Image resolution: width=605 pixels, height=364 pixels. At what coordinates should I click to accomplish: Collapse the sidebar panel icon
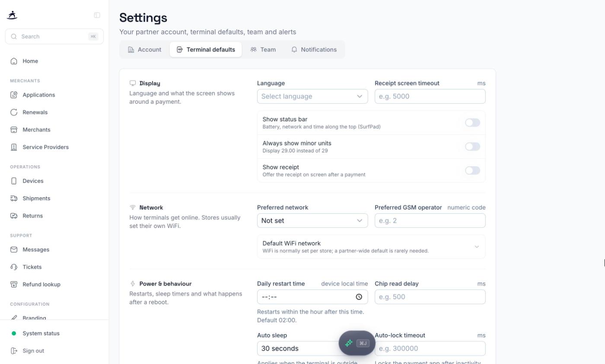point(97,15)
